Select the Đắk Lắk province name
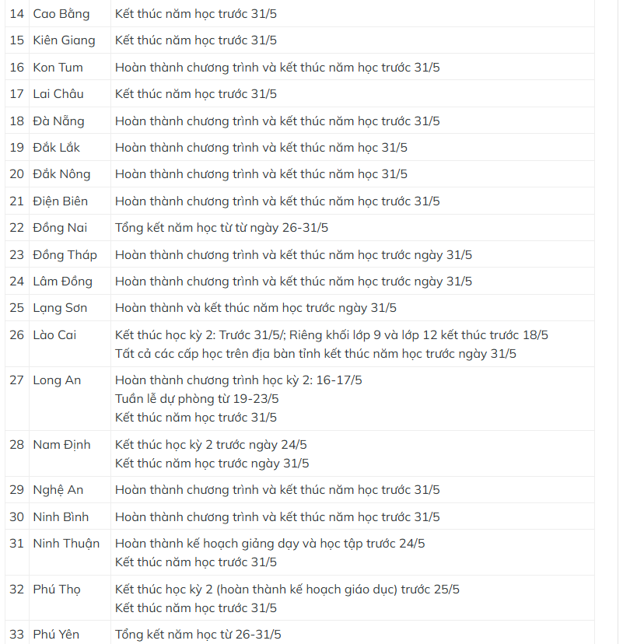This screenshot has height=644, width=644. (x=56, y=148)
